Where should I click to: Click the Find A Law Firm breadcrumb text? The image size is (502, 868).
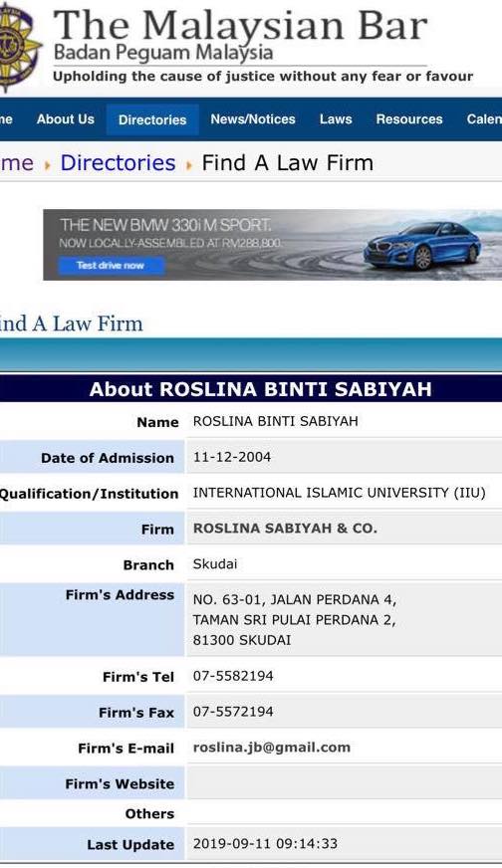point(288,163)
